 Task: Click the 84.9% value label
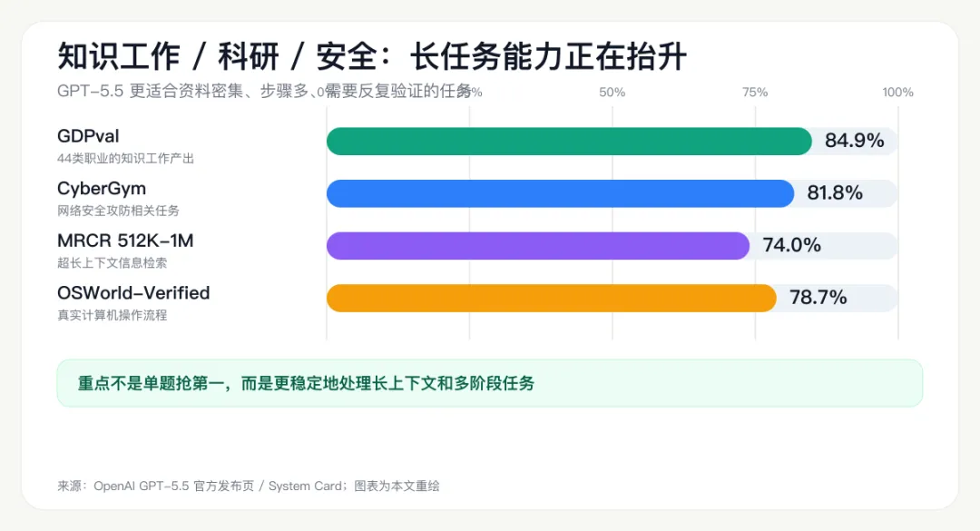click(854, 141)
